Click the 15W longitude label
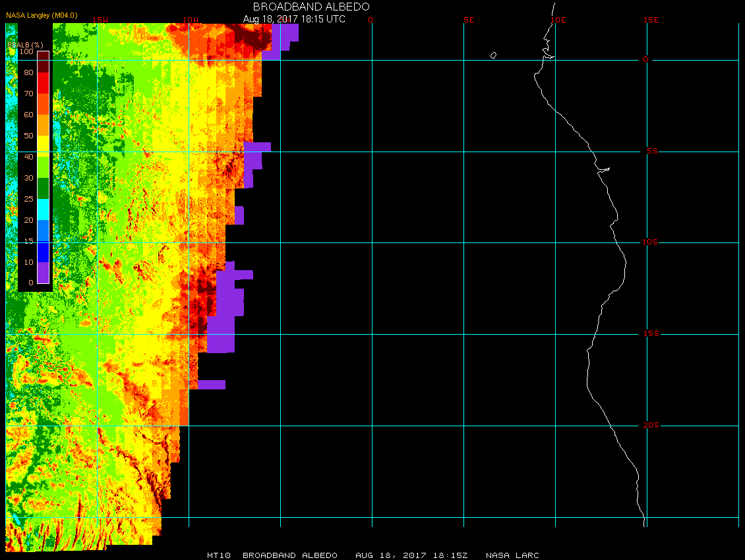The image size is (745, 560). pos(100,20)
